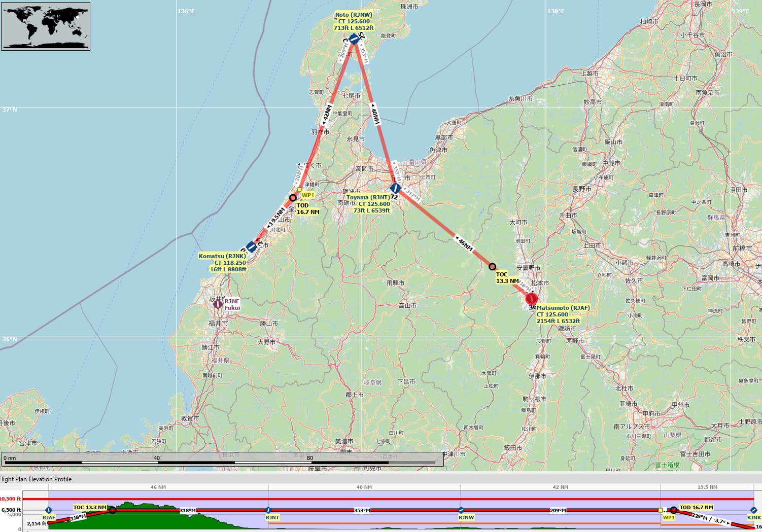Click the 136°E longitude grid label
The width and height of the screenshot is (762, 532).
[x=186, y=11]
